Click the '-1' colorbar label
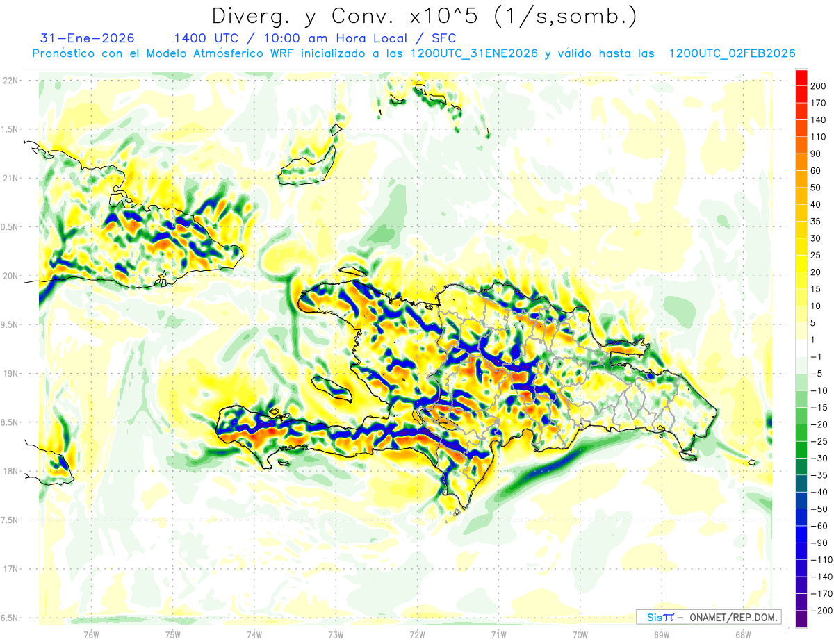This screenshot has width=834, height=644. tap(817, 356)
